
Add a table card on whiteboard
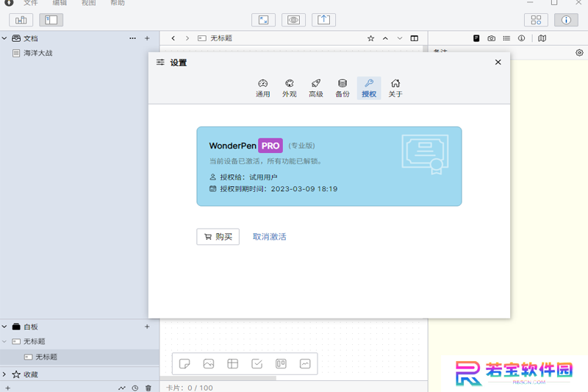[232, 364]
